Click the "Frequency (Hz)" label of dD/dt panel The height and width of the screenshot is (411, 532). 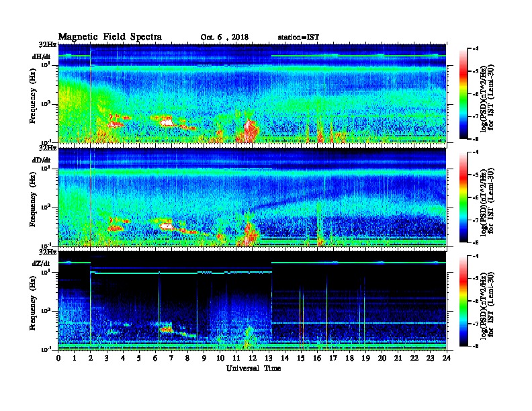click(x=33, y=199)
